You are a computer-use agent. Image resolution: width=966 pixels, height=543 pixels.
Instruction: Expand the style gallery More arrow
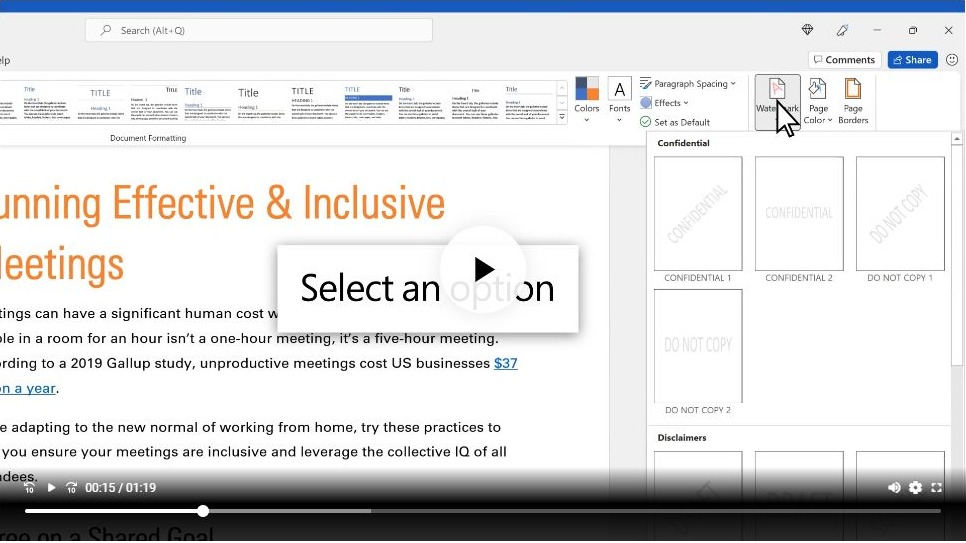tap(562, 117)
